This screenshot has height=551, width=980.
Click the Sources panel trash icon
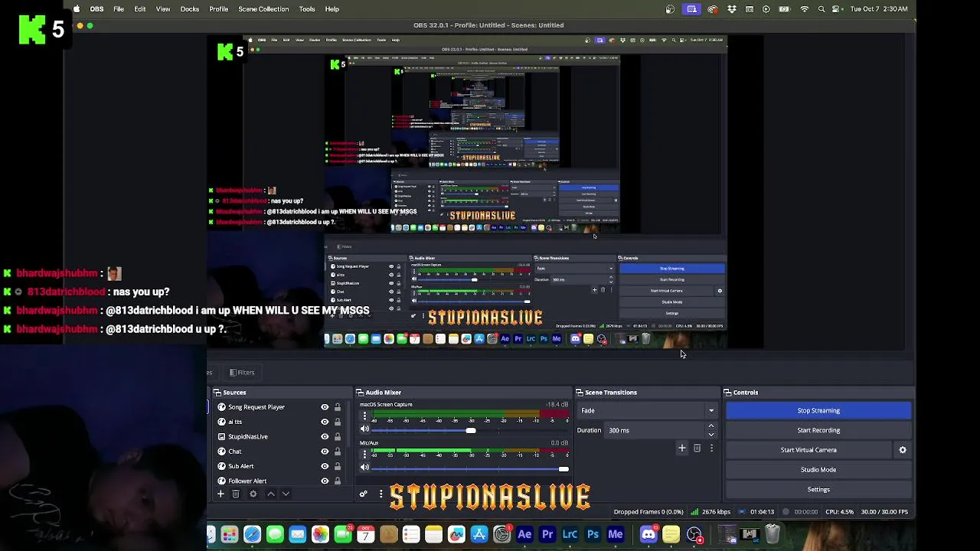click(x=236, y=494)
